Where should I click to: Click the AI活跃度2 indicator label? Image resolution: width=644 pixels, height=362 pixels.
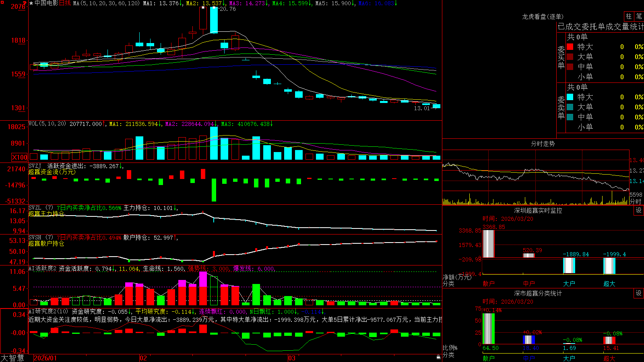coord(42,269)
